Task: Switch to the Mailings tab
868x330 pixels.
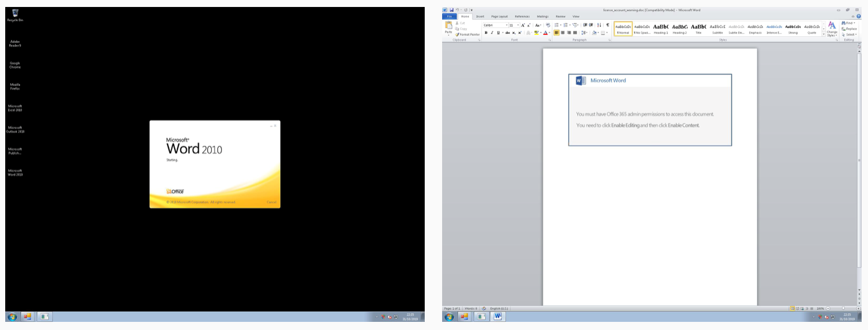Action: (x=542, y=16)
